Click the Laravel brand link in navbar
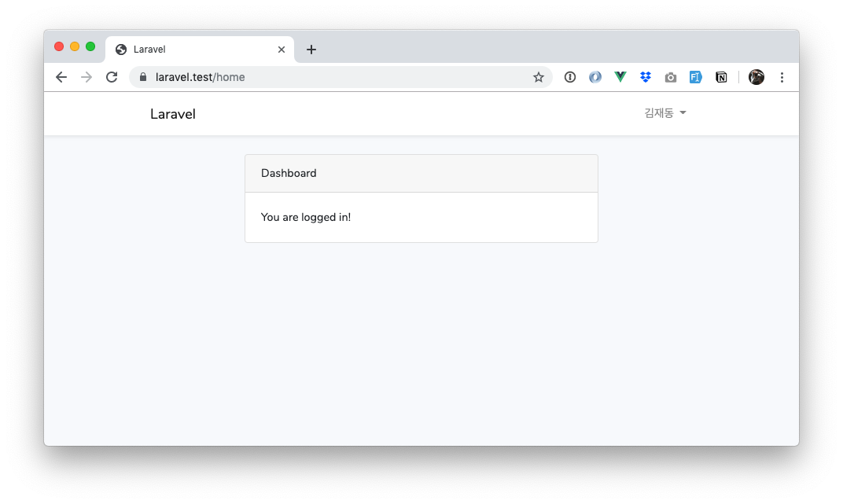The height and width of the screenshot is (504, 843). (x=173, y=114)
